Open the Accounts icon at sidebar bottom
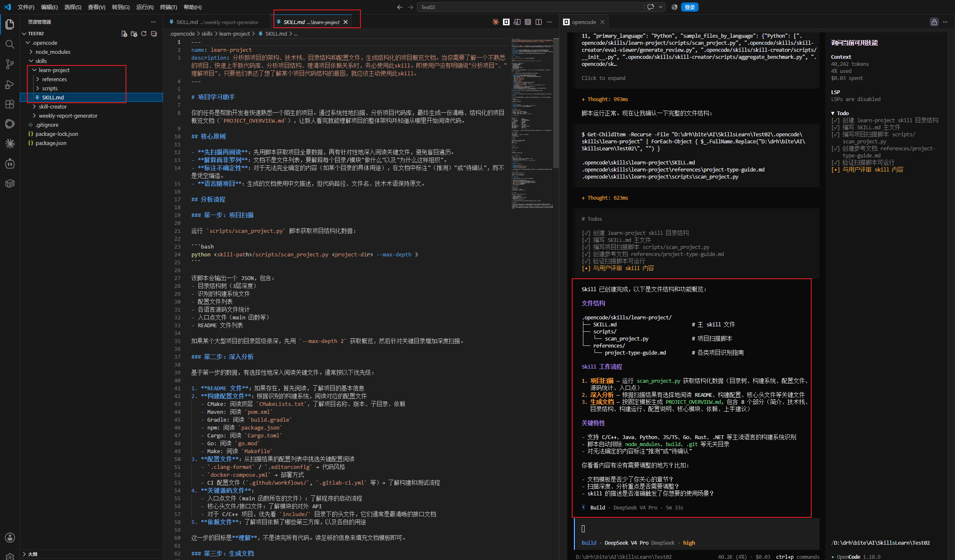The image size is (955, 560). pos(10,538)
